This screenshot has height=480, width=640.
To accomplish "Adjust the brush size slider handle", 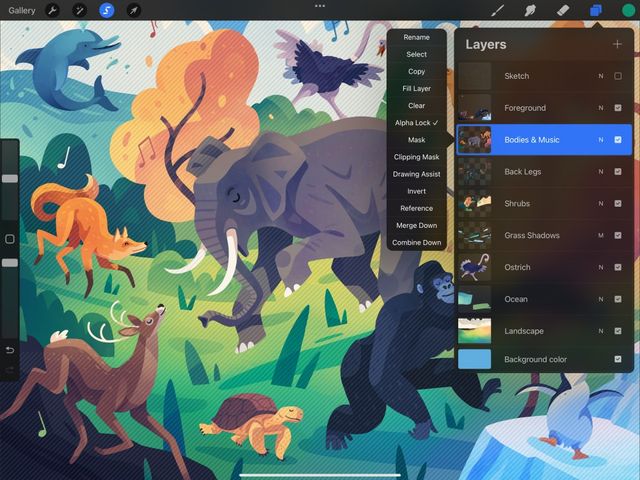I will click(10, 179).
